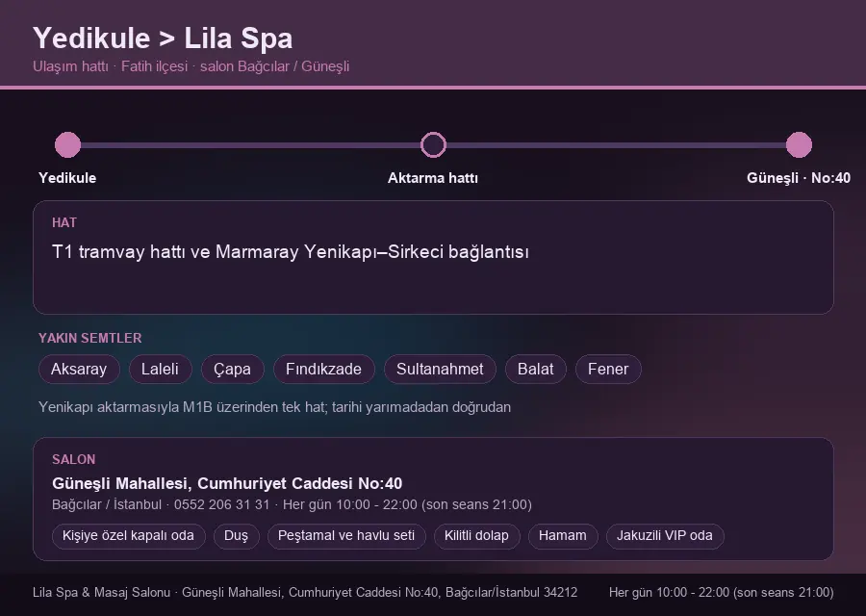
Task: Click Peştamal ve havlu seti tag
Action: pos(346,536)
